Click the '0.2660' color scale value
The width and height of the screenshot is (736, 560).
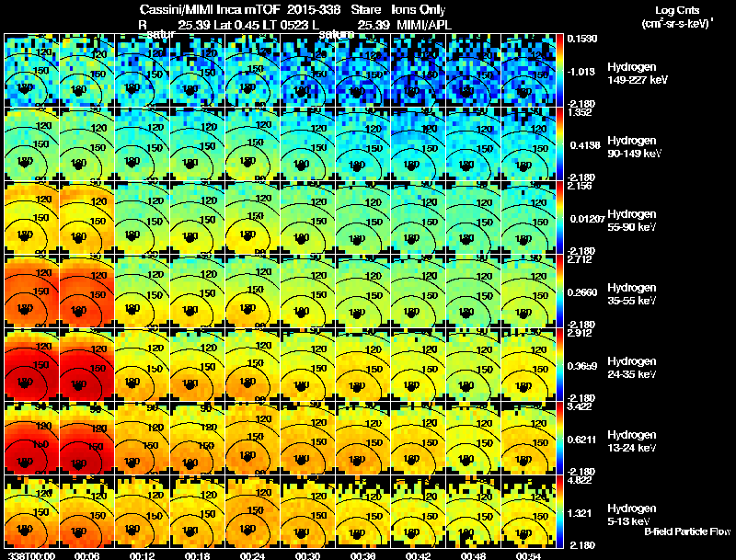(x=582, y=292)
